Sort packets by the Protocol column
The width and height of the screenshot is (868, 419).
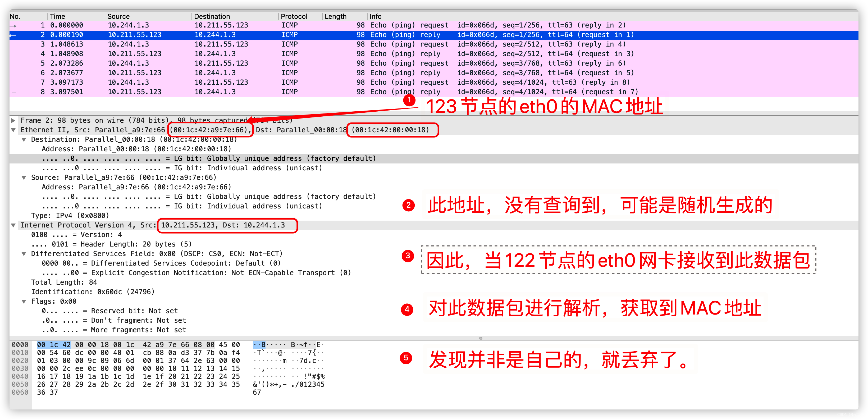[x=300, y=16]
